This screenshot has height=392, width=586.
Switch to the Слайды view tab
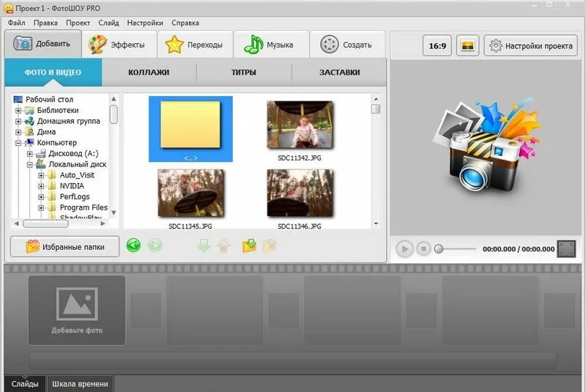coord(25,384)
